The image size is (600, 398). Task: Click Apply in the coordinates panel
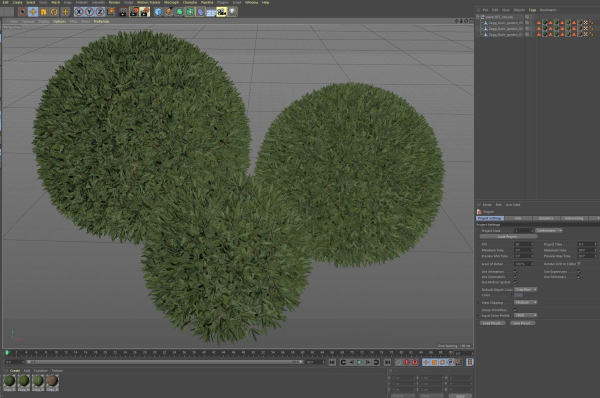coord(460,396)
